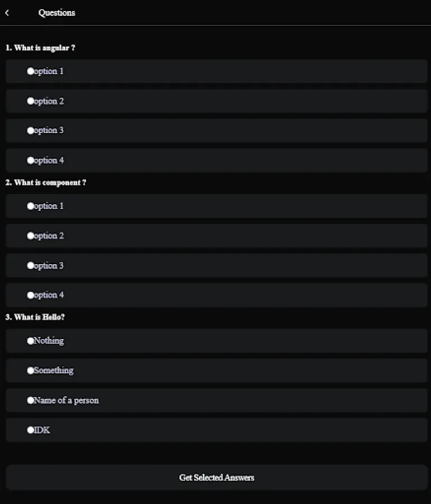
Task: Click the radio circle next to Nothing
Action: tap(29, 340)
